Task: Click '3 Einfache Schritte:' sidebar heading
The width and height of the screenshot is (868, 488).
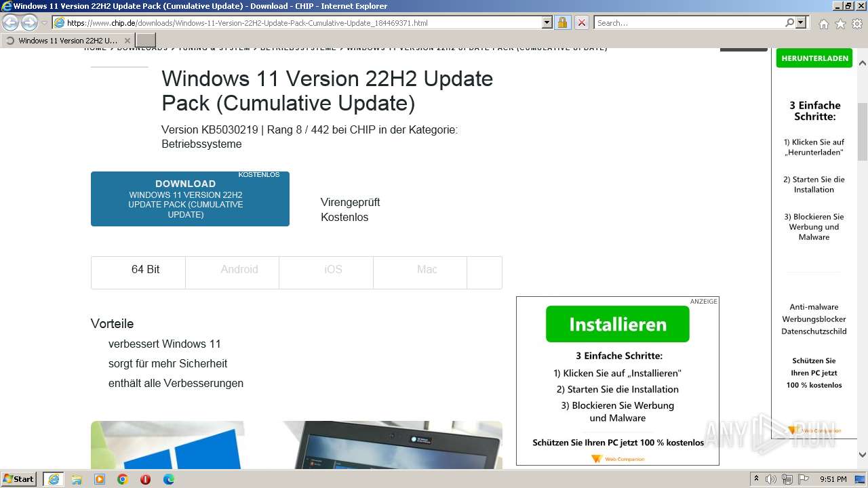Action: point(814,110)
